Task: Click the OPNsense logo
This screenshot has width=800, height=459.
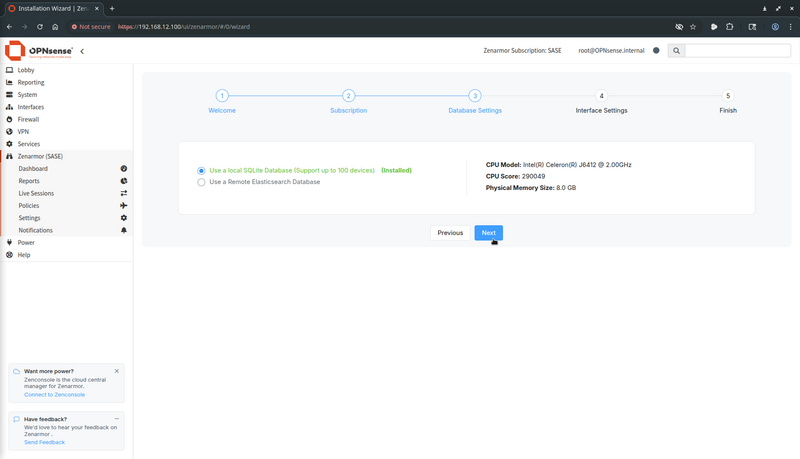Action: point(39,50)
